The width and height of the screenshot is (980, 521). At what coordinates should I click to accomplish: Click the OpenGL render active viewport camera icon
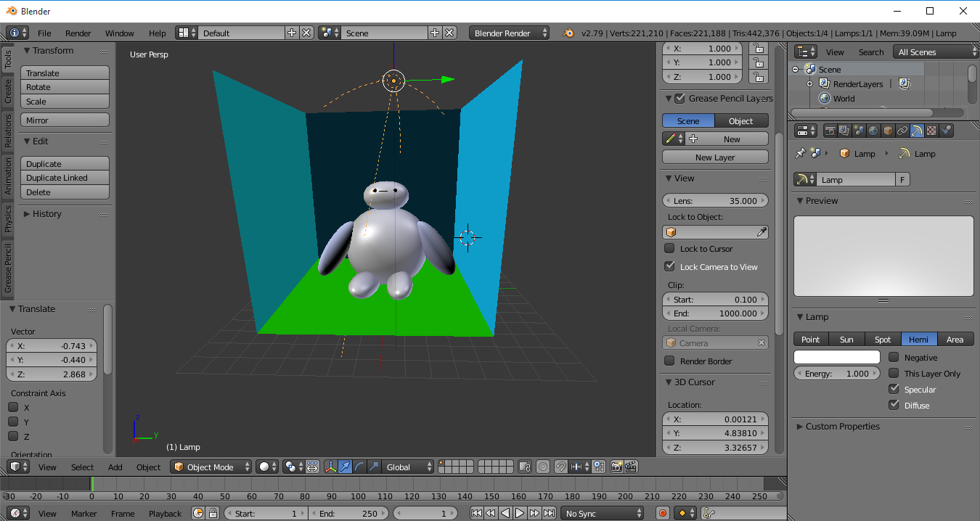616,467
